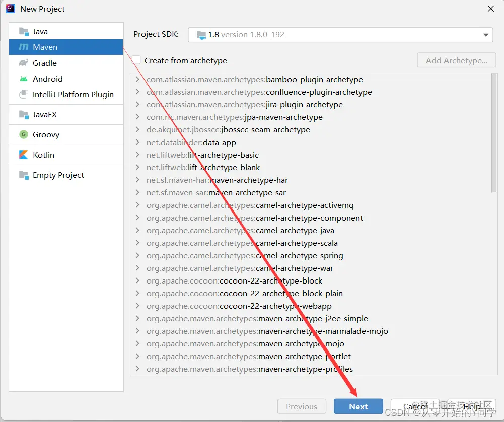Viewport: 504px width, 422px height.
Task: Click the JavaFX folder icon
Action: pyautogui.click(x=24, y=114)
